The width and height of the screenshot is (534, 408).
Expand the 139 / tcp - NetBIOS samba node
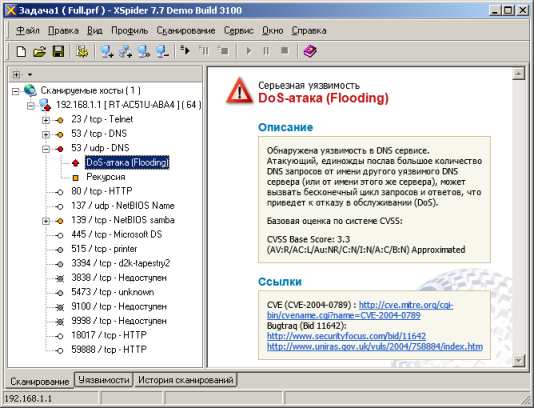pyautogui.click(x=46, y=221)
